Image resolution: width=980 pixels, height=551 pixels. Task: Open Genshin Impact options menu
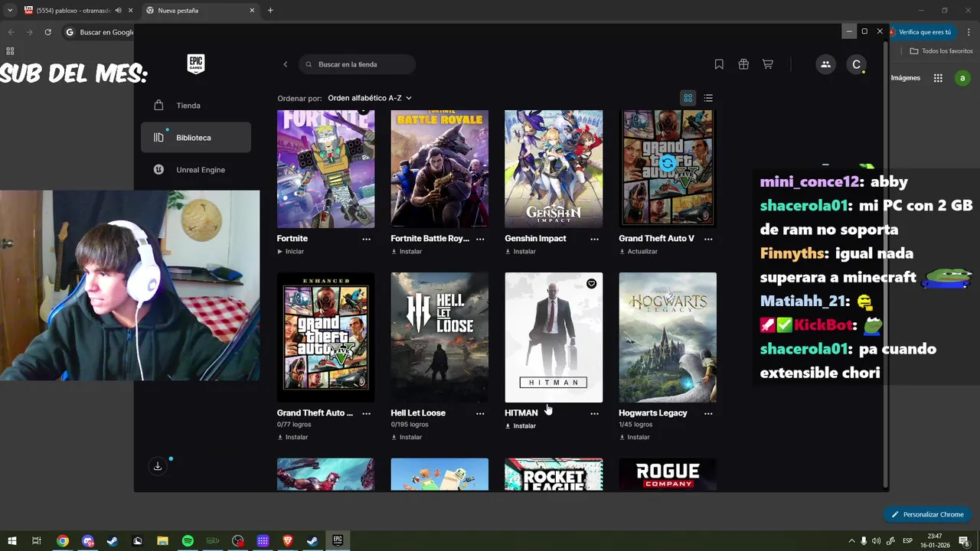594,239
